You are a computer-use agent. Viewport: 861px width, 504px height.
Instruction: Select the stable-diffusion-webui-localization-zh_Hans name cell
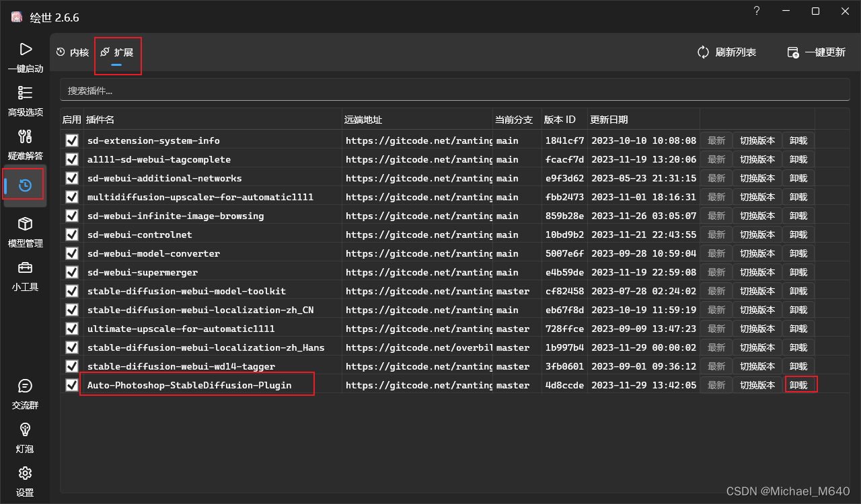213,347
